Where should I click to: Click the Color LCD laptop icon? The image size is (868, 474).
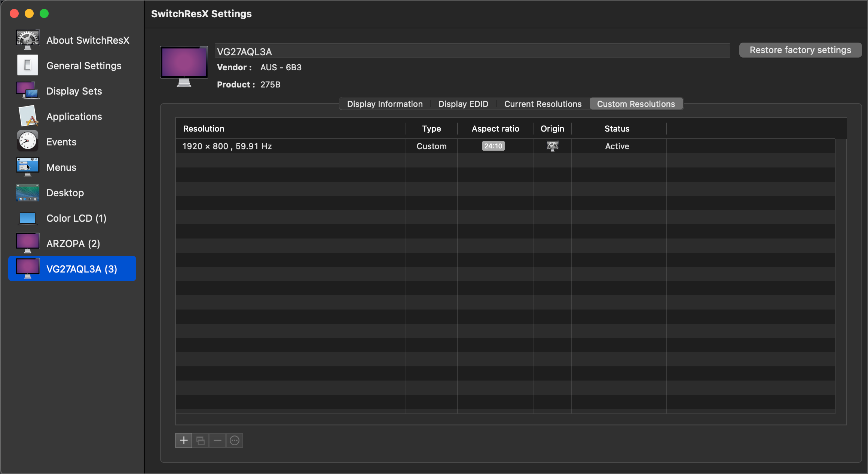27,218
